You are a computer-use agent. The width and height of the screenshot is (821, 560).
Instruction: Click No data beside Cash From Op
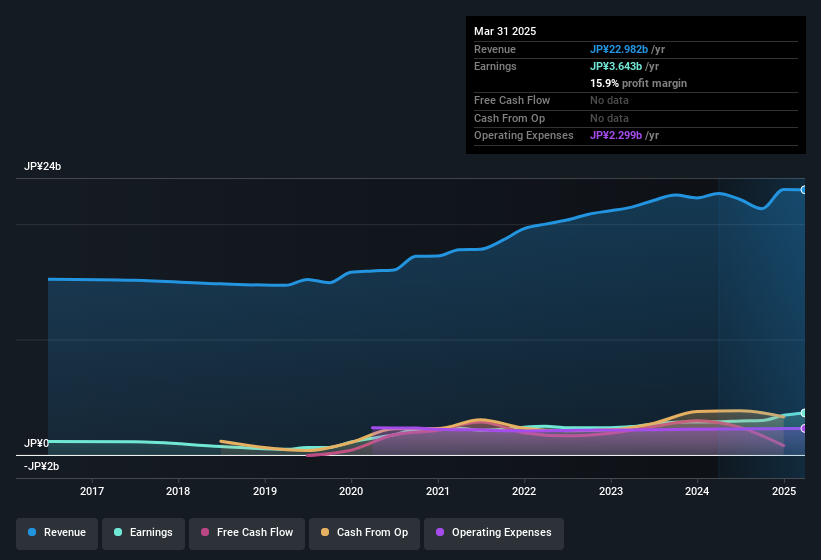tap(609, 118)
